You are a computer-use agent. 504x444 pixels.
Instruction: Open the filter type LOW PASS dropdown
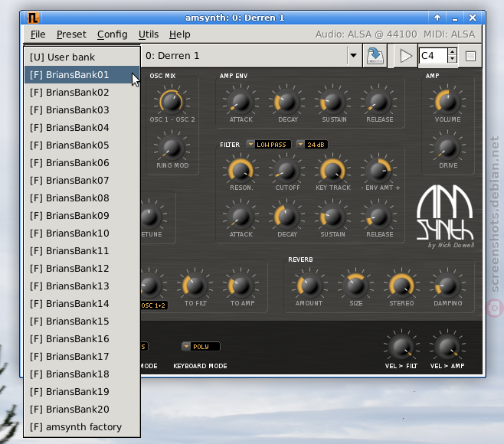268,145
